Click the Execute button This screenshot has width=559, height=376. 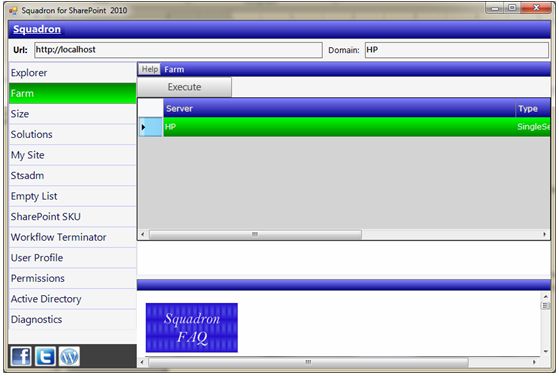(x=184, y=87)
